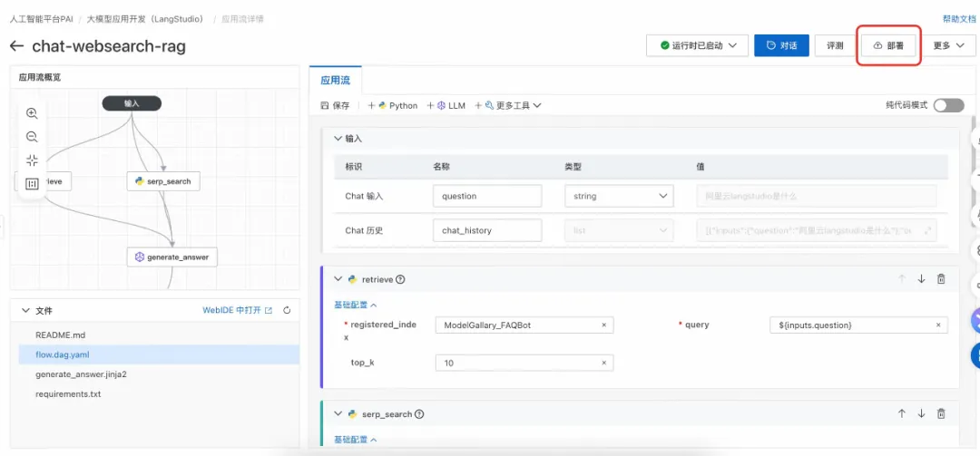Click the Chat 历史 row label

(365, 230)
